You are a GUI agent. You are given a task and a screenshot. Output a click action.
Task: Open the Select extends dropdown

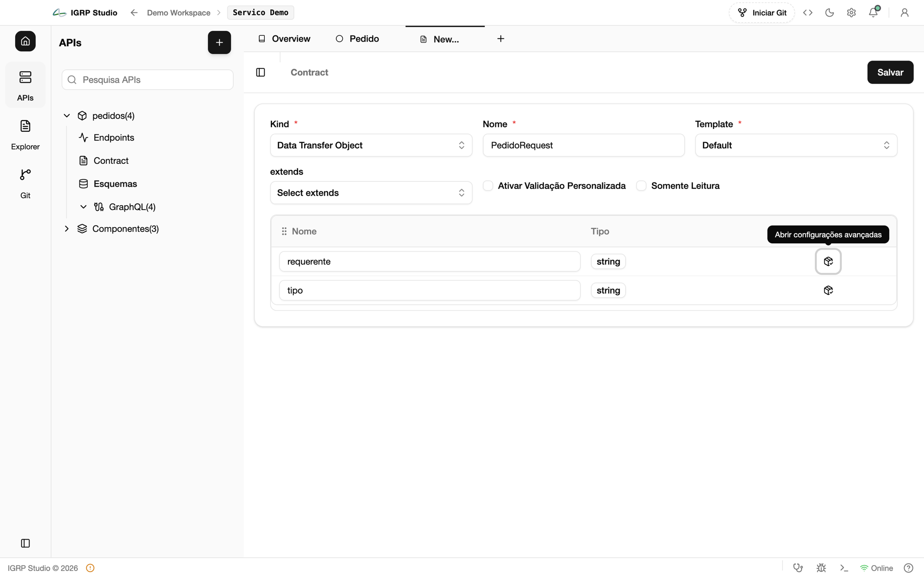tap(371, 193)
